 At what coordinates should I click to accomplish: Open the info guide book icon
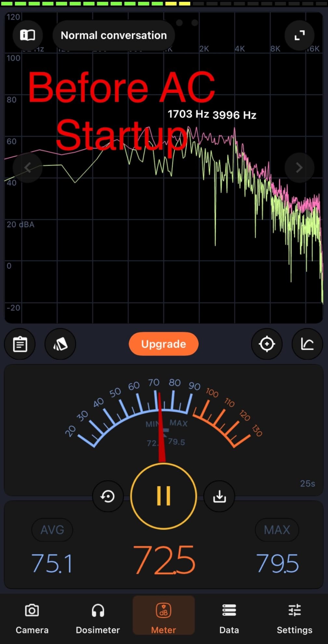[x=28, y=35]
